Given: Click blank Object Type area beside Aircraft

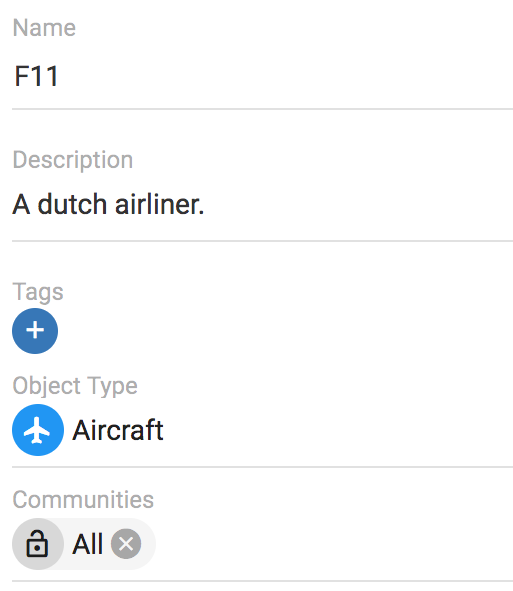Looking at the screenshot, I should tap(339, 430).
